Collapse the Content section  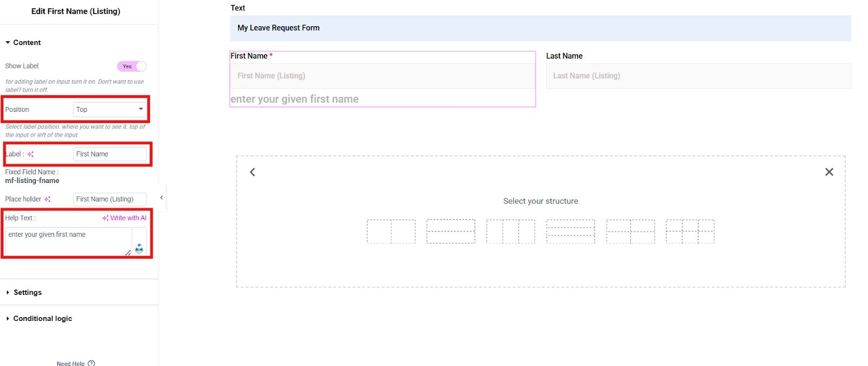pyautogui.click(x=23, y=42)
